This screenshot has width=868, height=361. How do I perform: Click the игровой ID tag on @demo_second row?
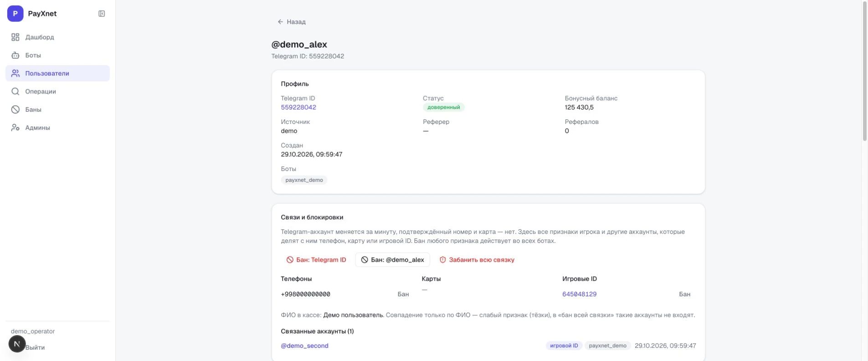tap(564, 346)
